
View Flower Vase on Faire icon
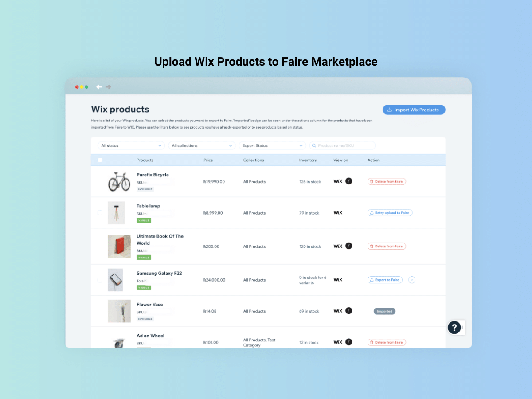tap(349, 311)
